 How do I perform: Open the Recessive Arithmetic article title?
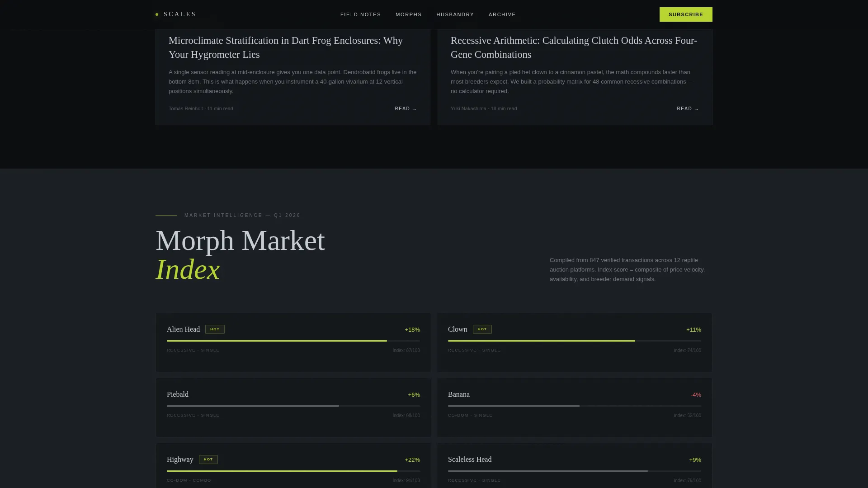(x=574, y=47)
